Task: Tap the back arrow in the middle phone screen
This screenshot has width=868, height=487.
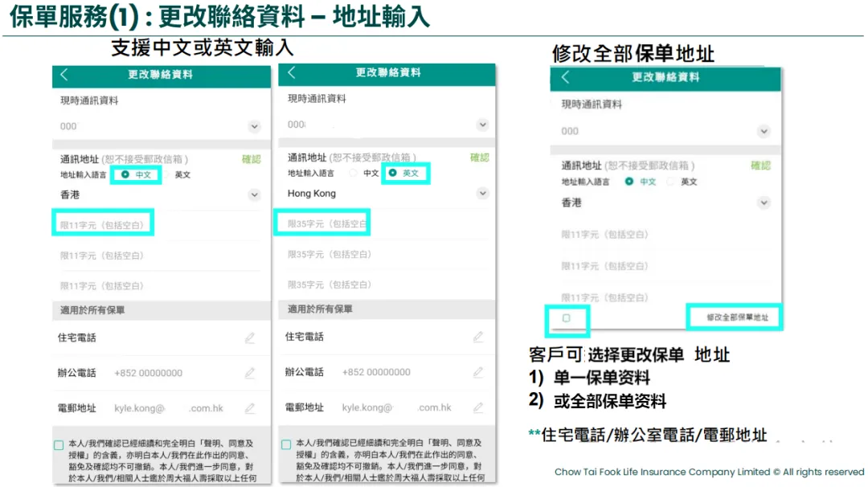Action: (292, 72)
